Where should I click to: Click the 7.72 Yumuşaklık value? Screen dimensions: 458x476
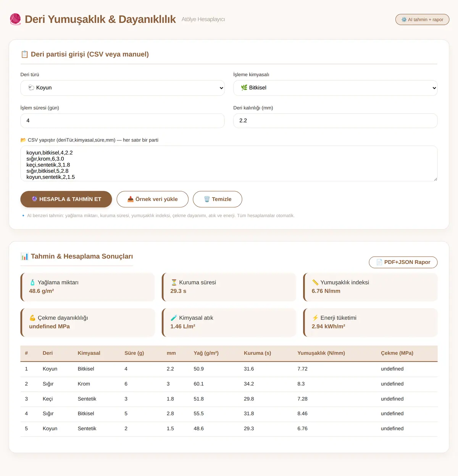(x=303, y=369)
